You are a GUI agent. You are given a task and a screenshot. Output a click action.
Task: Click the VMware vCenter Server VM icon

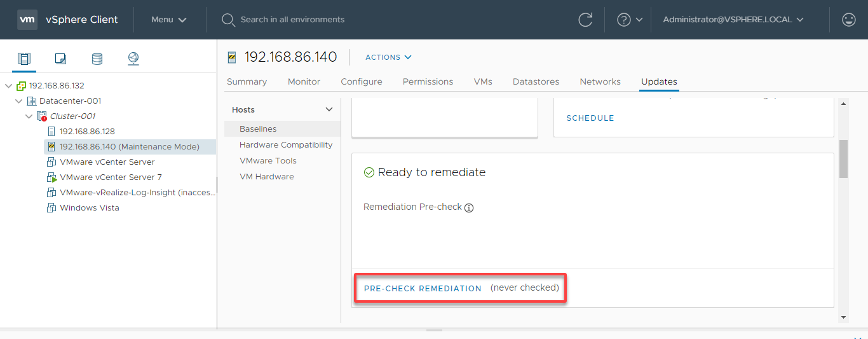tap(52, 162)
